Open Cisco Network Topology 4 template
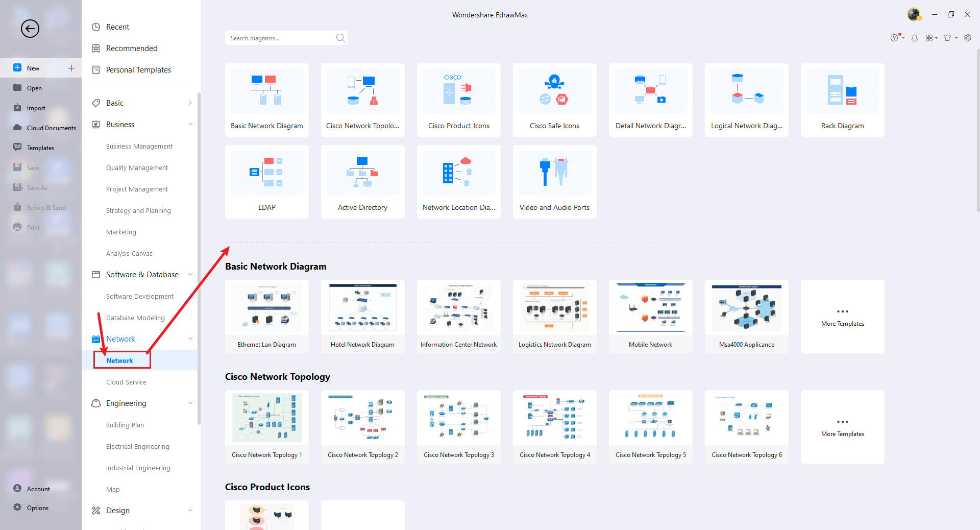The height and width of the screenshot is (530, 980). coord(555,427)
